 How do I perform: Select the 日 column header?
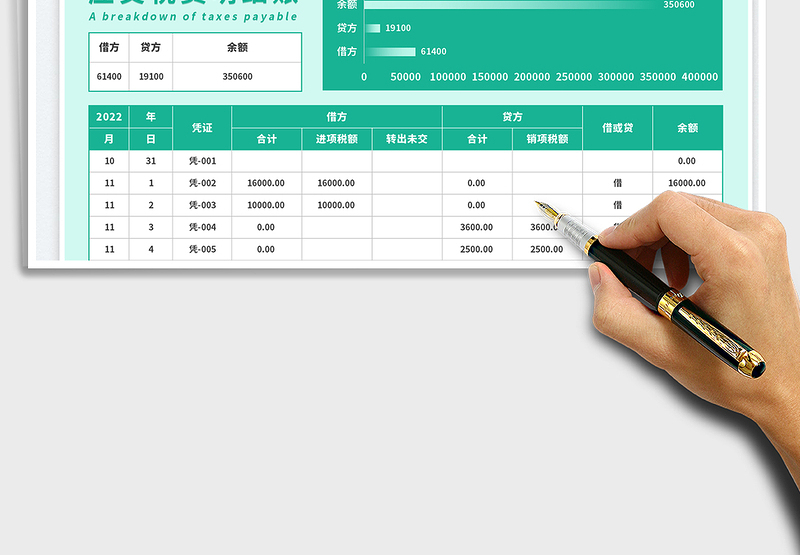point(151,139)
